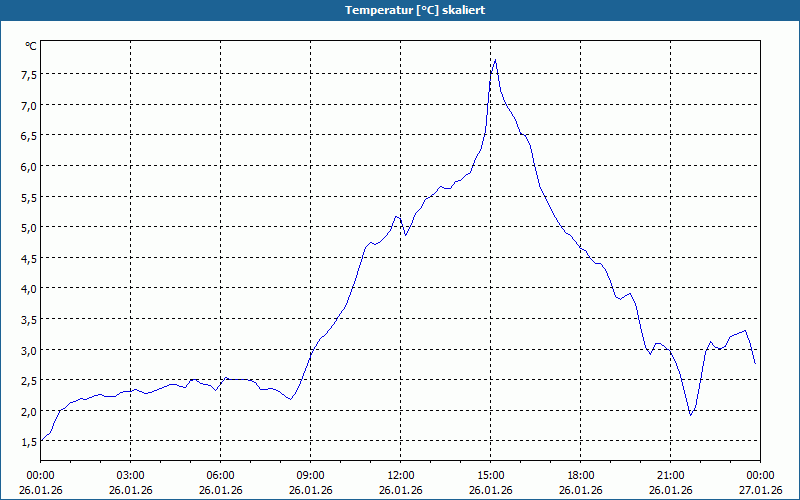Viewport: 800px width, 500px height.
Task: Click the 03:00 time label on the x-axis
Action: (x=131, y=476)
